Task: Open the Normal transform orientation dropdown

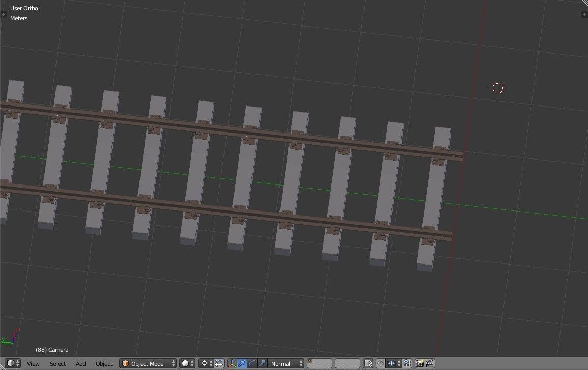Action: point(286,363)
